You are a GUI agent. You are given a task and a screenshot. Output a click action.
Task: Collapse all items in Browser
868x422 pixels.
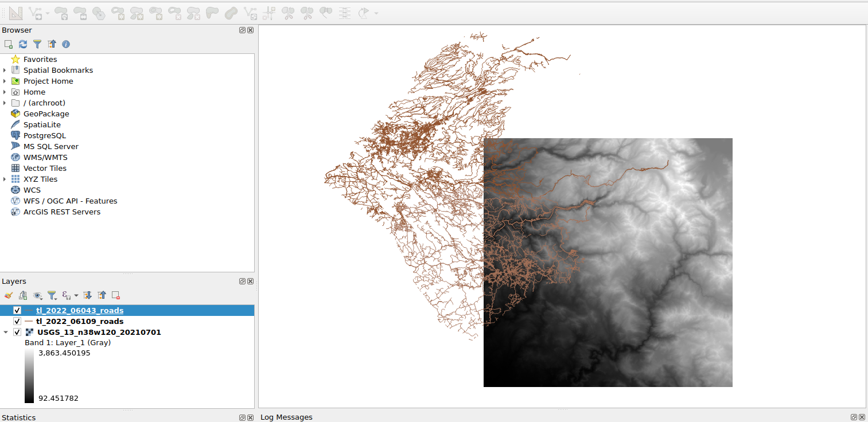pyautogui.click(x=52, y=44)
